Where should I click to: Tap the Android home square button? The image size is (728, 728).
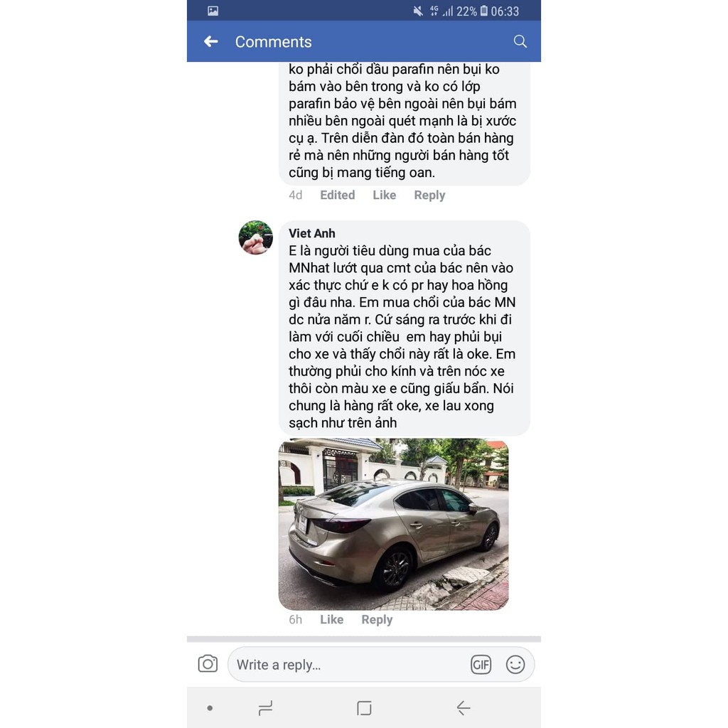pyautogui.click(x=364, y=708)
